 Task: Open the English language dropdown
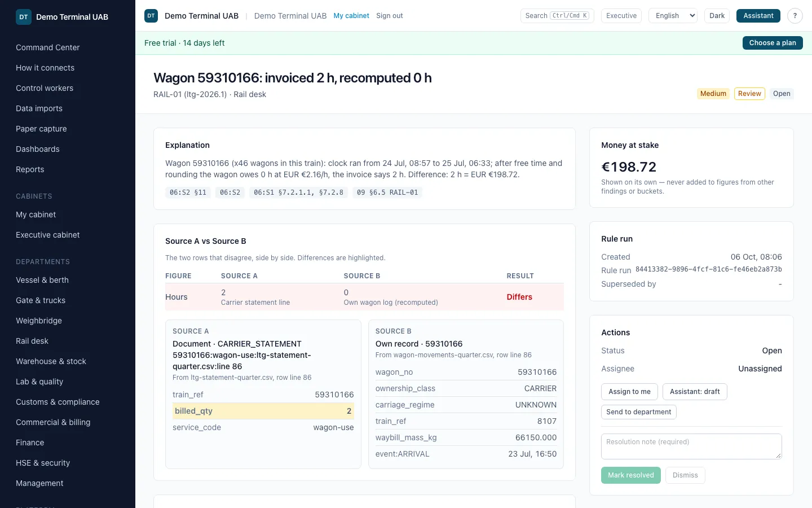coord(673,16)
